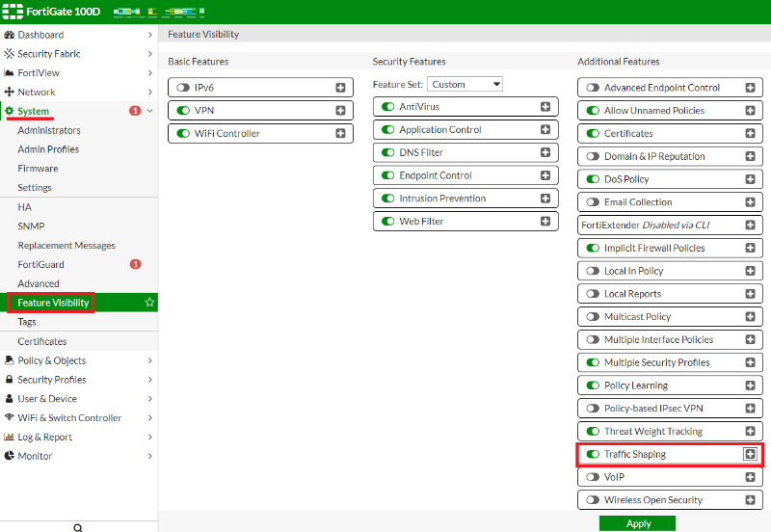Click the plus icon next to Traffic Shaping
Screen dimensions: 771x532
(x=750, y=454)
